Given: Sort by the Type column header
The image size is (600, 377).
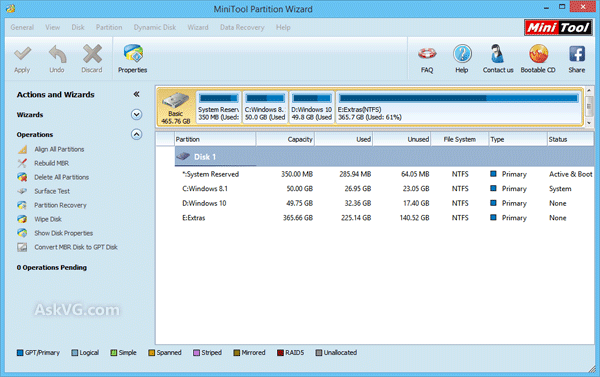Looking at the screenshot, I should click(518, 139).
